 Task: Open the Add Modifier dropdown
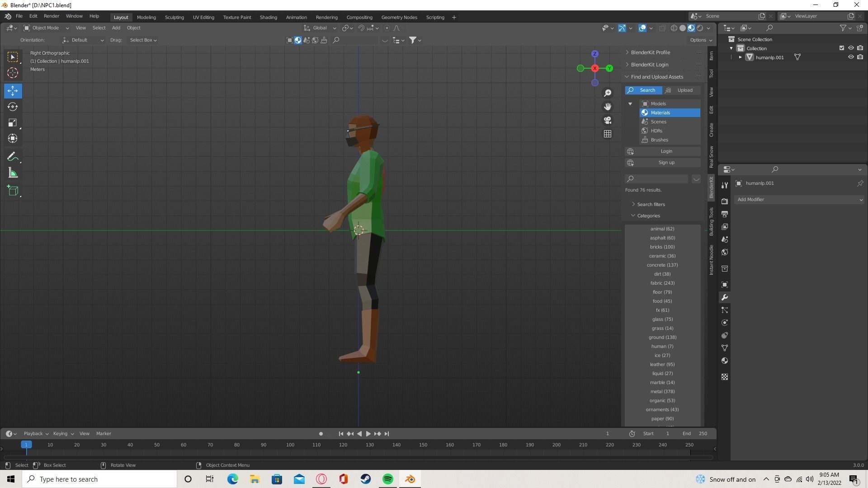coord(799,200)
